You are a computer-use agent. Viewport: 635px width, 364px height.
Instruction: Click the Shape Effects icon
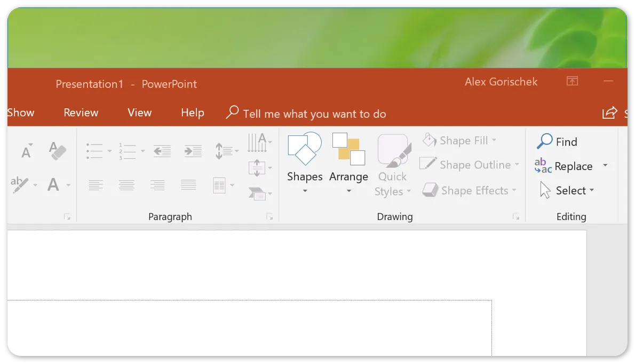pyautogui.click(x=430, y=190)
